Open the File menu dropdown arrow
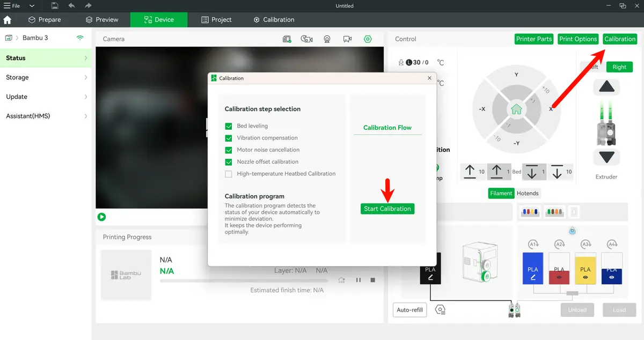 32,6
